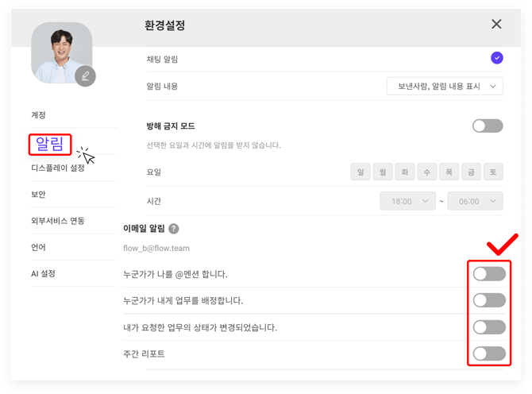532x394 pixels.
Task: Open the 보안 settings section
Action: (x=38, y=194)
